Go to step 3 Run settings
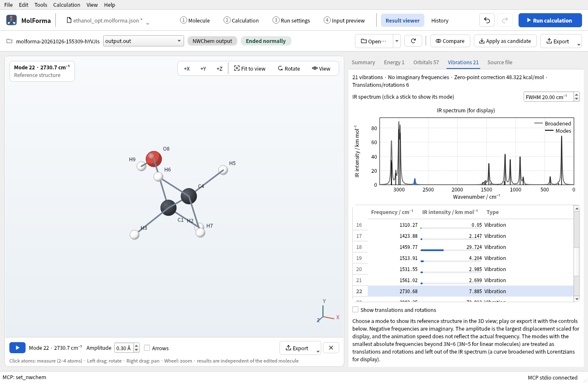588x383 pixels. coord(291,20)
